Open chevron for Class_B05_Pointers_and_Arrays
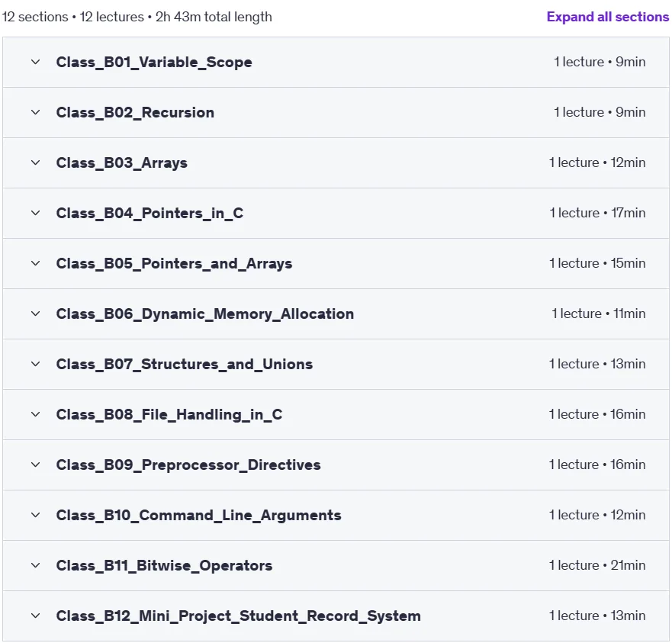Viewport: 672px width, 643px height. pyautogui.click(x=36, y=263)
